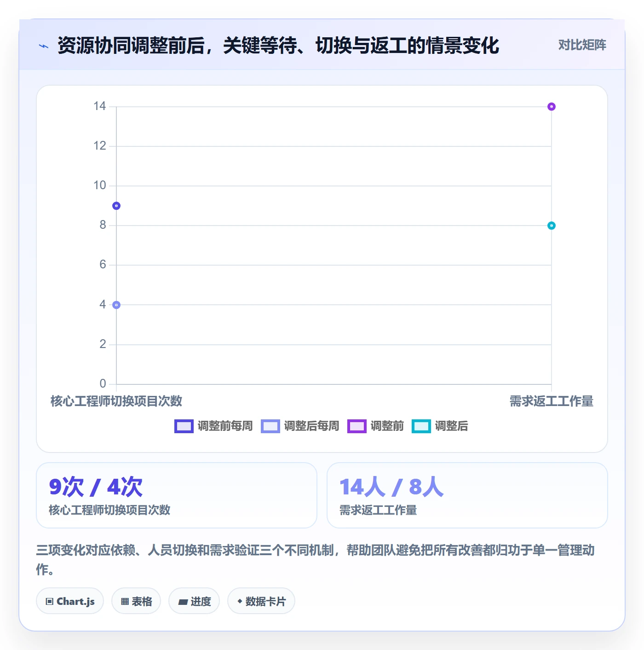Toggle the 调整后每周 legend swatch
Viewport: 644px width, 650px height.
pos(270,426)
